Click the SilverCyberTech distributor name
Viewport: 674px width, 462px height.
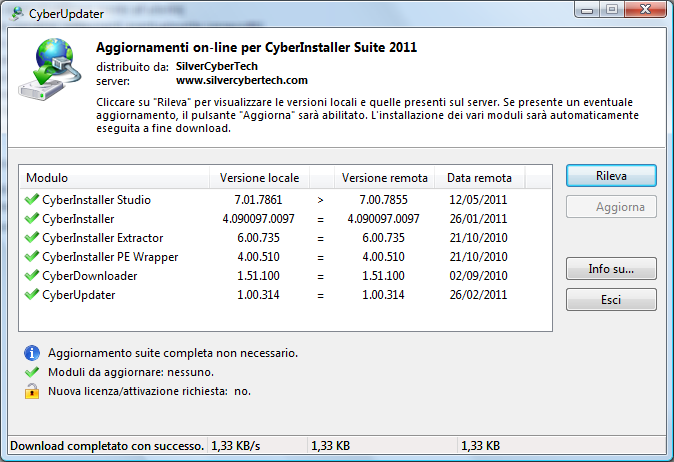[x=217, y=66]
